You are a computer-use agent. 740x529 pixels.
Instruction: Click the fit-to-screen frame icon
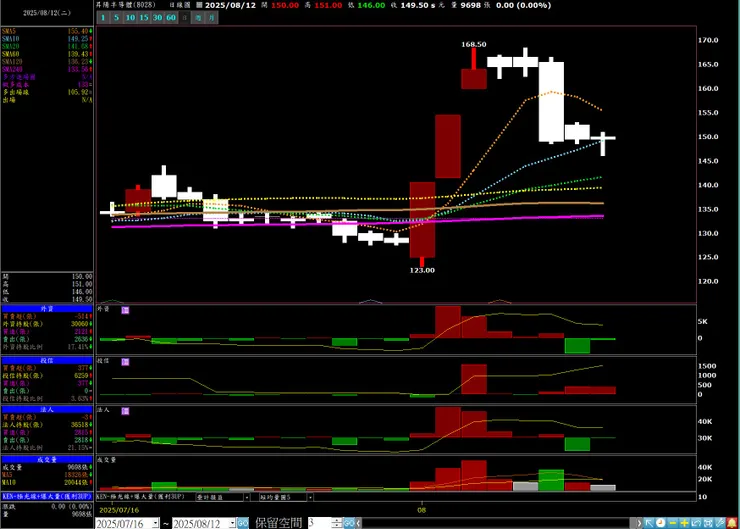[x=708, y=523]
